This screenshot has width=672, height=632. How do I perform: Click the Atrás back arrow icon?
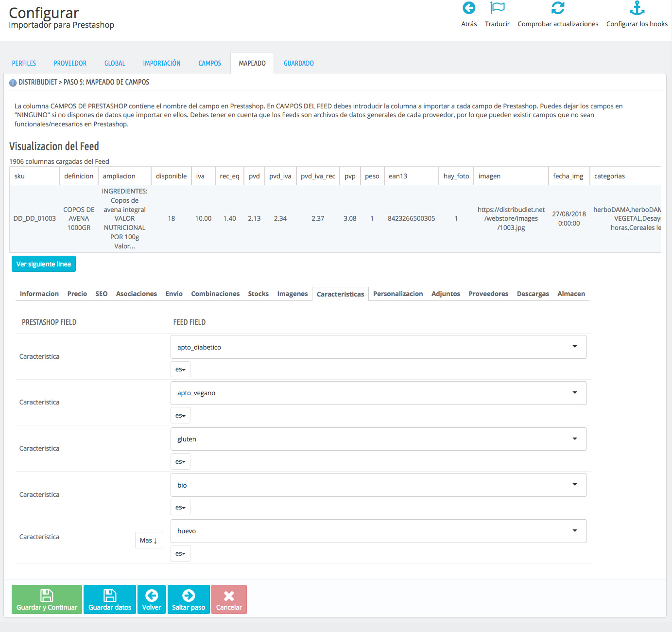[469, 8]
